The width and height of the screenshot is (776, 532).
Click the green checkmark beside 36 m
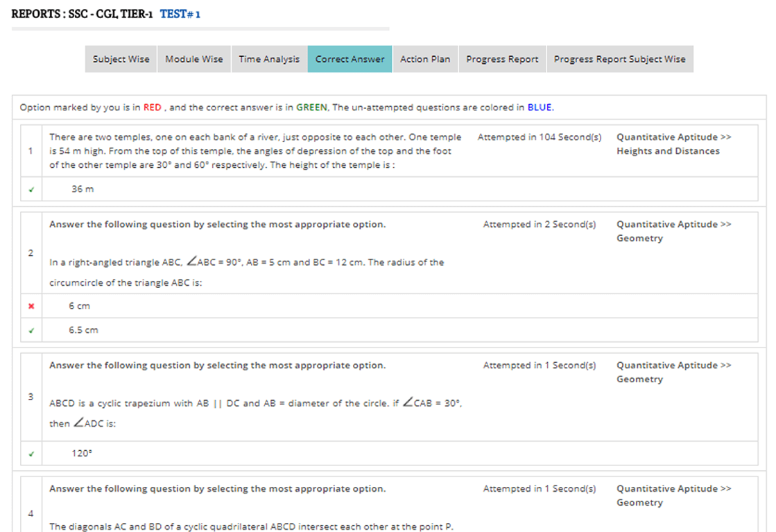(31, 189)
